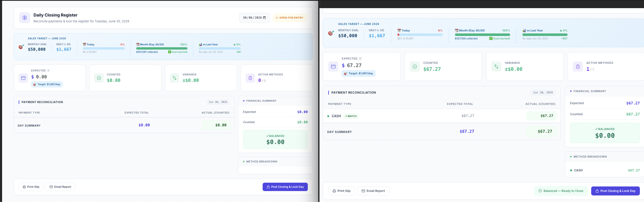Click the $67 of $1,667 text
The width and height of the screenshot is (644, 202).
click(406, 38)
